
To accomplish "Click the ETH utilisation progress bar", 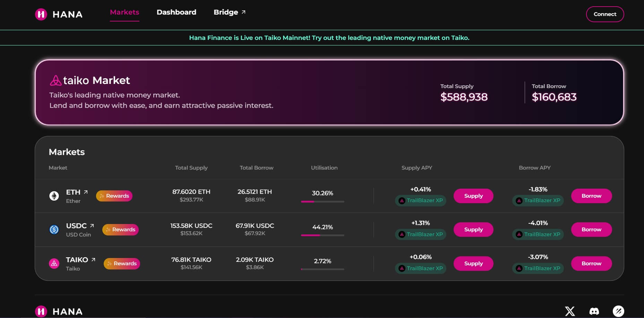I will point(323,201).
